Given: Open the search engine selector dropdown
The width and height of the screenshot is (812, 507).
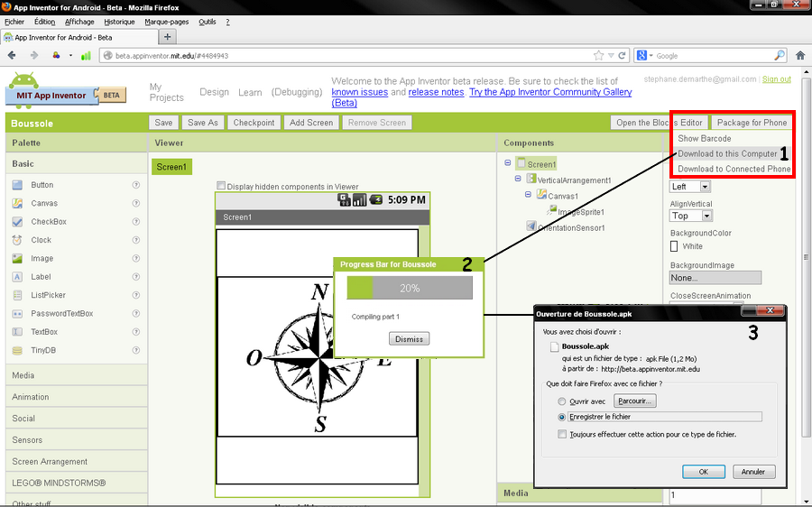Looking at the screenshot, I should [644, 55].
